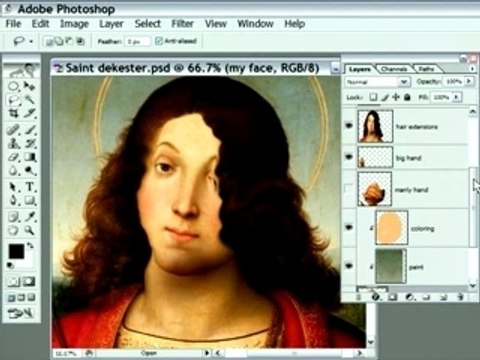Select the Dodge tool
This screenshot has width=480, height=360.
click(30, 171)
